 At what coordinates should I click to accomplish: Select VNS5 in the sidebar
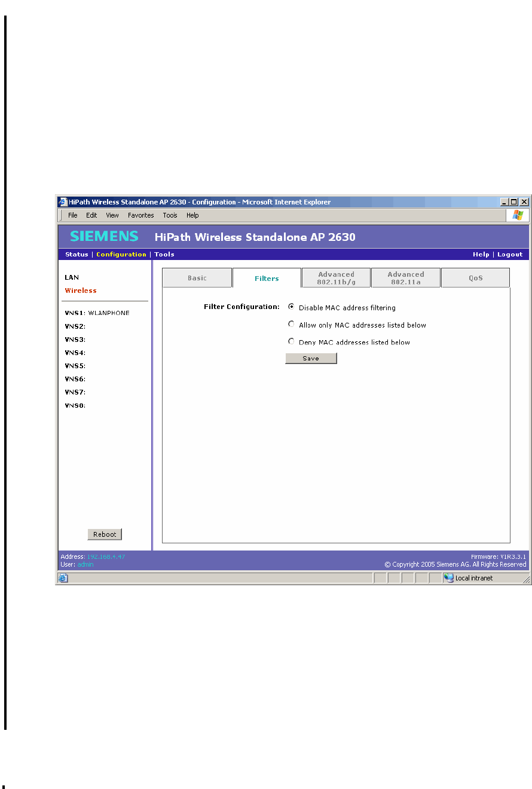pos(75,366)
